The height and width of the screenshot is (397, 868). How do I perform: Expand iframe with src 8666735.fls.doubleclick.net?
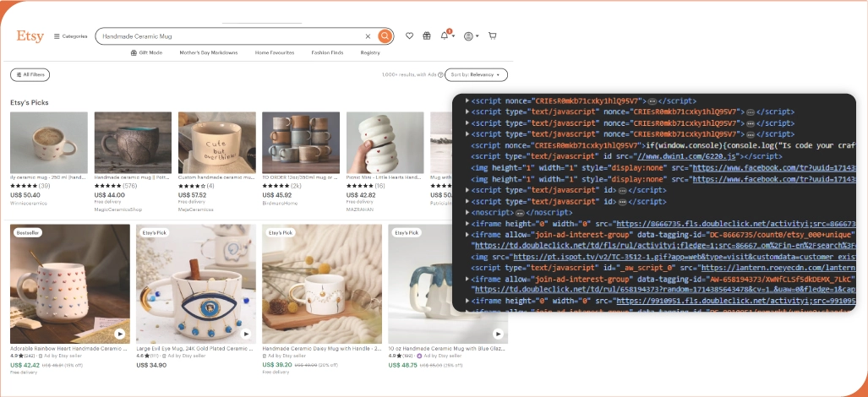467,223
